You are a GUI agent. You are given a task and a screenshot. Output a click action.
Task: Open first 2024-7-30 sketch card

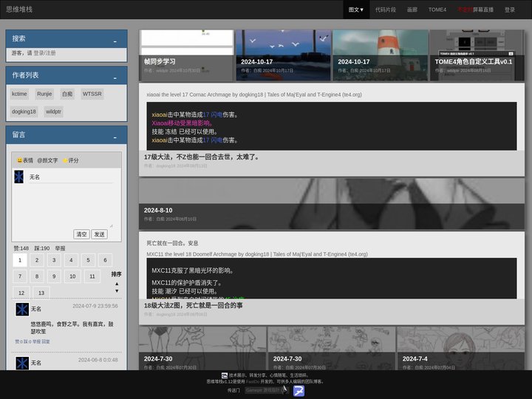[x=202, y=349]
